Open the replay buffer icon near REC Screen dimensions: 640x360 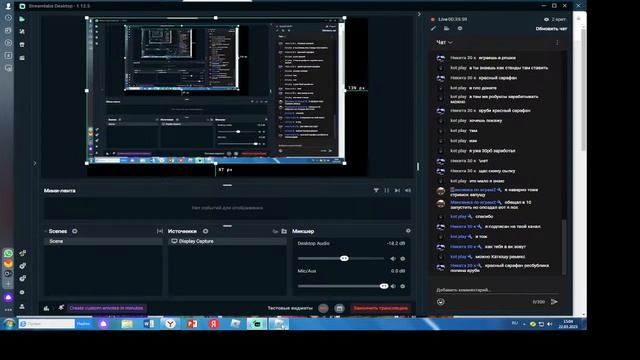[x=340, y=308]
